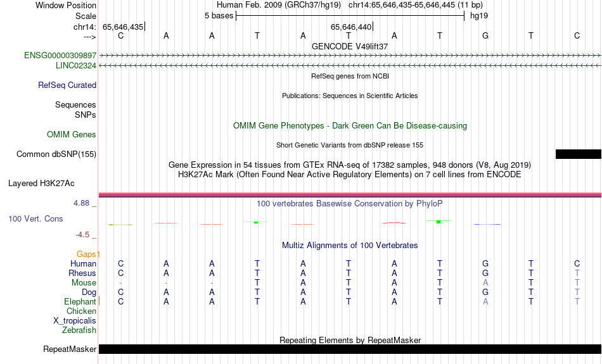Click the RepeatMasker track label
The height and width of the screenshot is (364, 602).
70,349
